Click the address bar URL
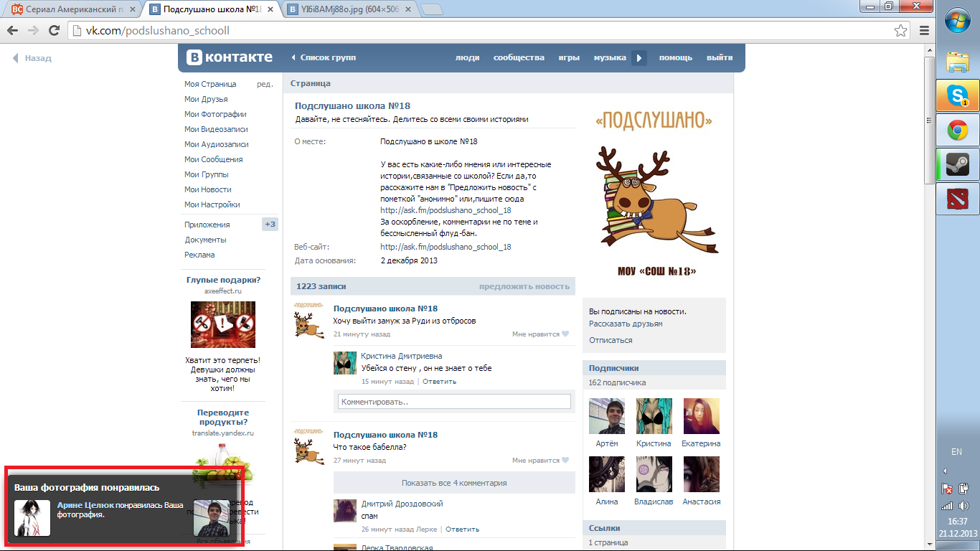The width and height of the screenshot is (980, 551). pos(158,31)
